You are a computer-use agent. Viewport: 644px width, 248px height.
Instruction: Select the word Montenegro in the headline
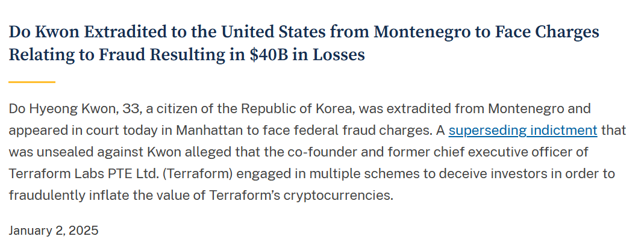tap(422, 32)
